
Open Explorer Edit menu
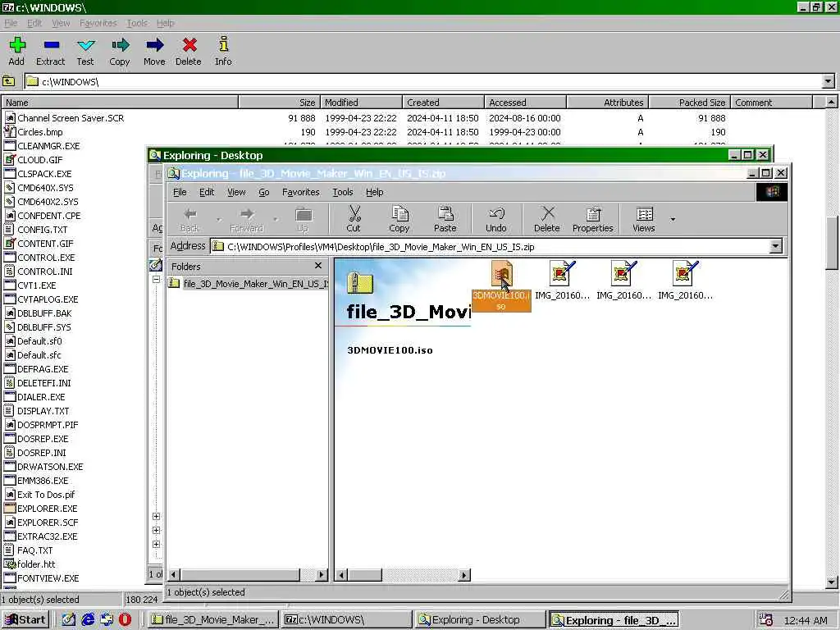click(x=207, y=192)
